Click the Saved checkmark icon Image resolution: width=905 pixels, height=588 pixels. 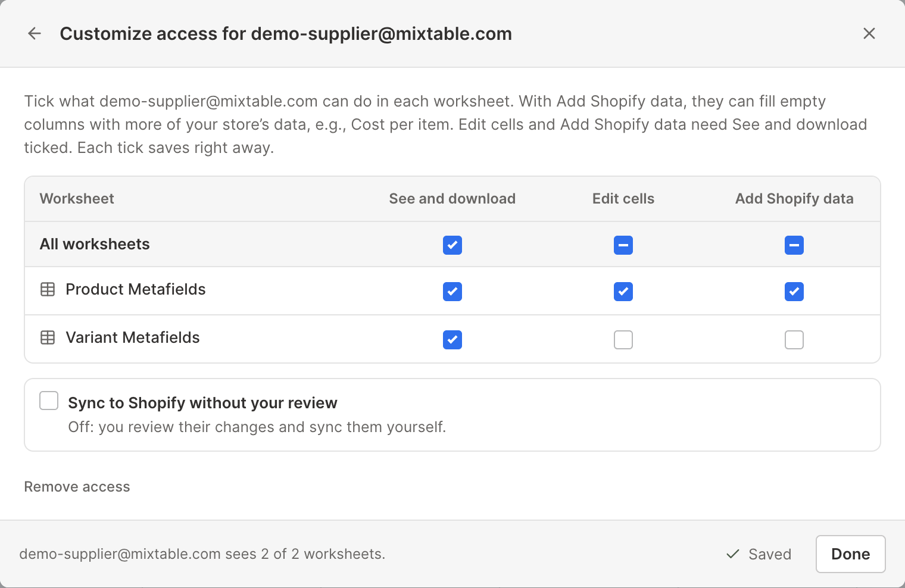pos(733,554)
